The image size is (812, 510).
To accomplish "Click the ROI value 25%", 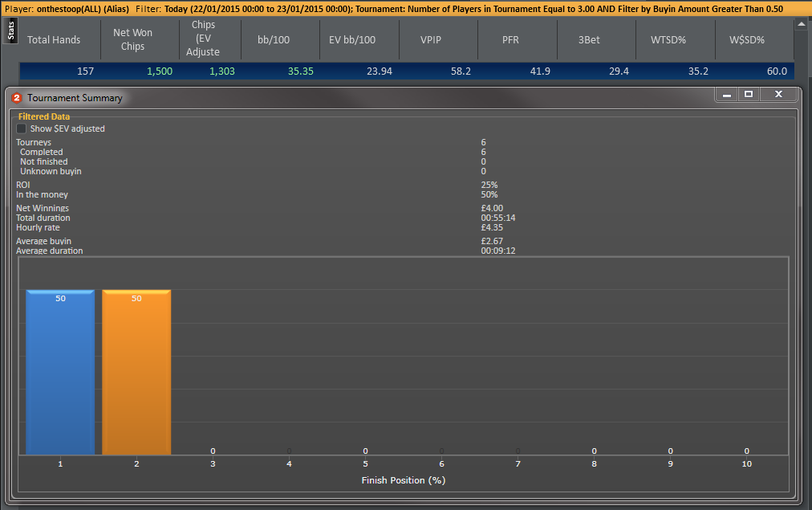I will pos(489,185).
